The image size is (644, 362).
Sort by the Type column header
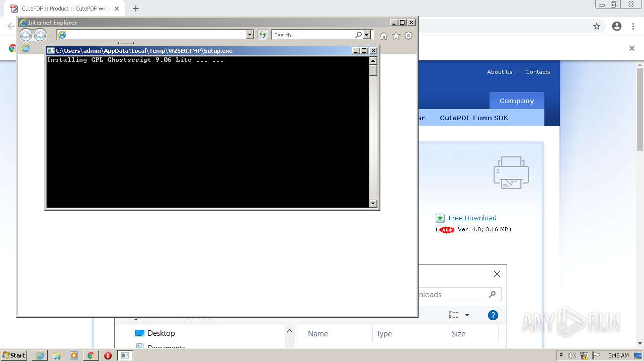point(384,333)
